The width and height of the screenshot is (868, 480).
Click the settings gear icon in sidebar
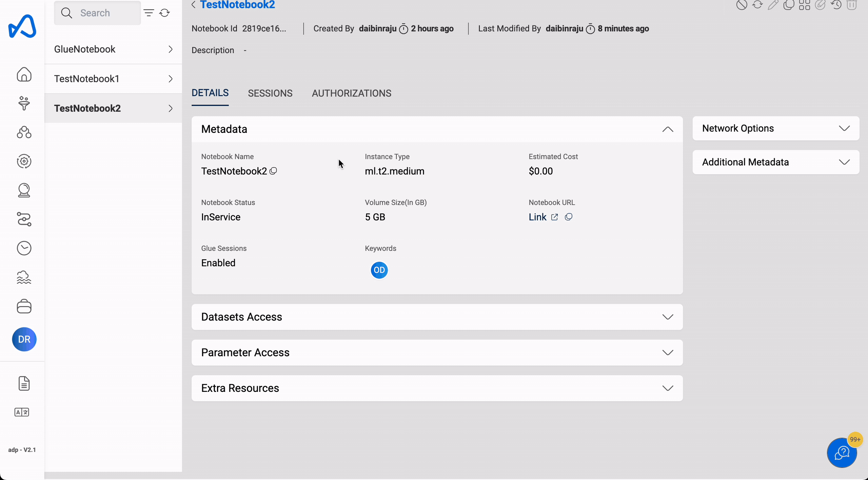pyautogui.click(x=24, y=161)
